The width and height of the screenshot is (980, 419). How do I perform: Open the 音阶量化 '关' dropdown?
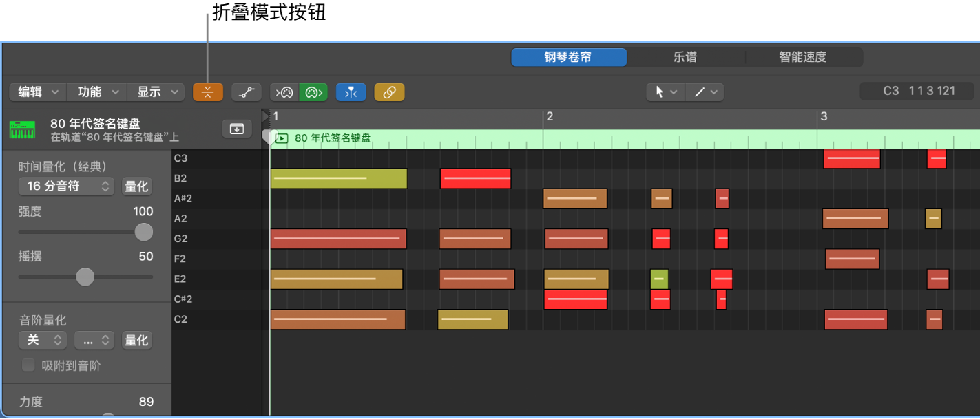point(43,340)
